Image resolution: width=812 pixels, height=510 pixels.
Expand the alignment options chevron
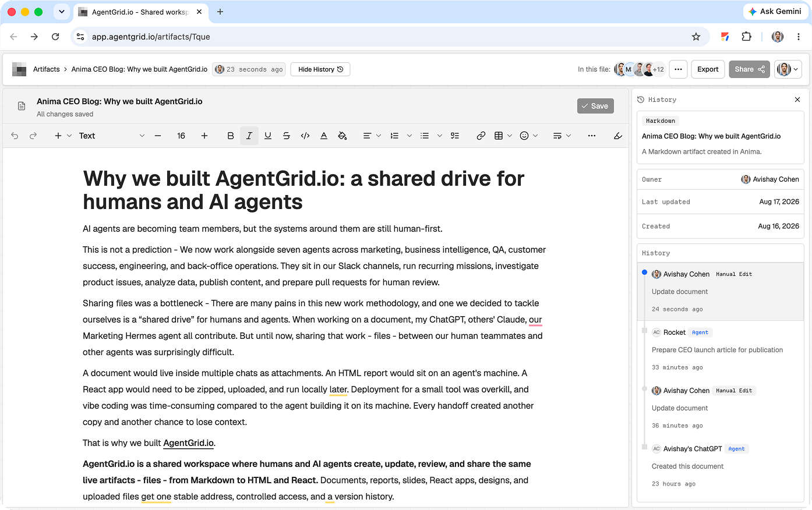click(379, 136)
